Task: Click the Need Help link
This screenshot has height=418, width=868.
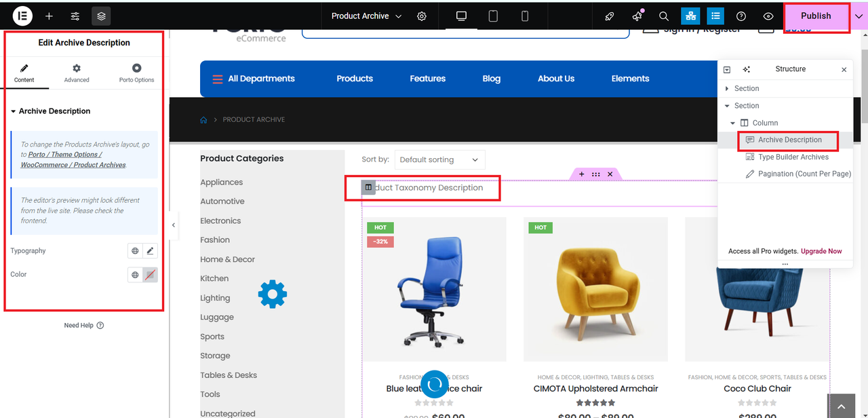Action: (84, 326)
